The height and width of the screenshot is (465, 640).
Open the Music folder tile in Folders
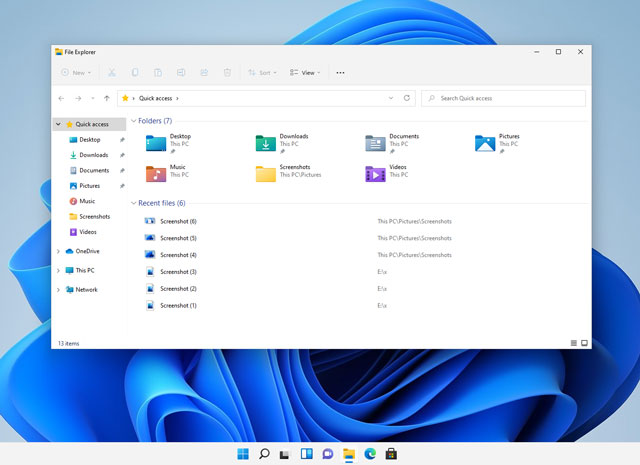[x=167, y=173]
